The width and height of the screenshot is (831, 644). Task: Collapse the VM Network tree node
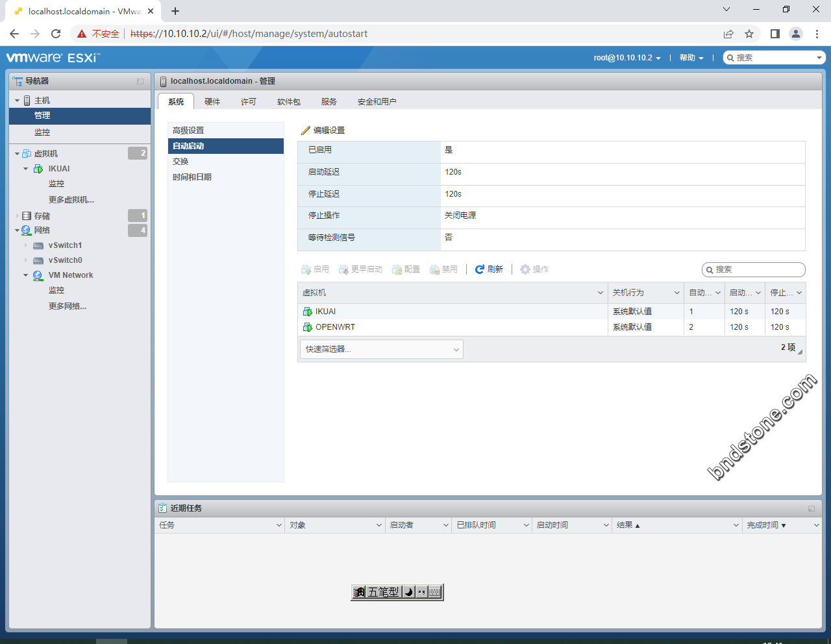(26, 275)
